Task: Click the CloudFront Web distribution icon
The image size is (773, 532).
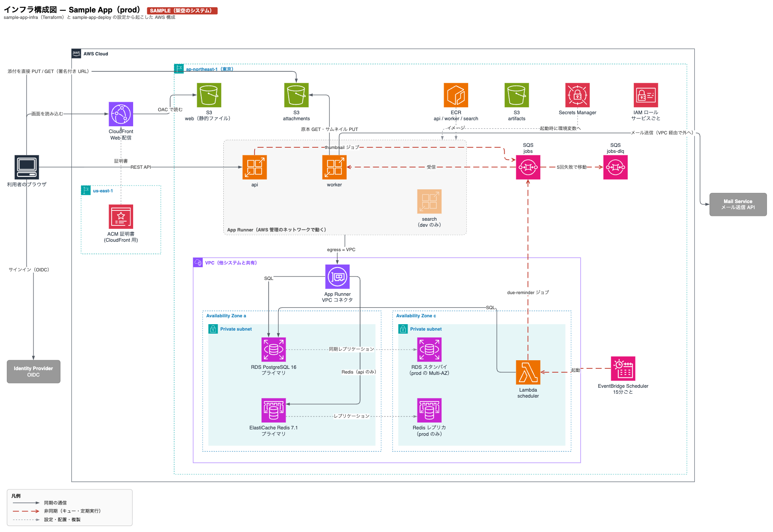Action: pyautogui.click(x=121, y=114)
